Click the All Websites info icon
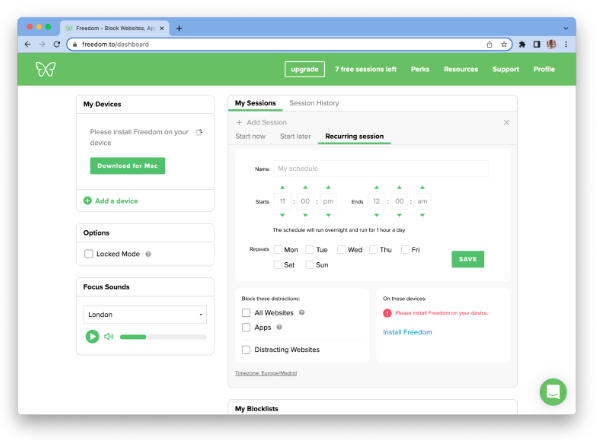The image size is (597, 440). (302, 312)
